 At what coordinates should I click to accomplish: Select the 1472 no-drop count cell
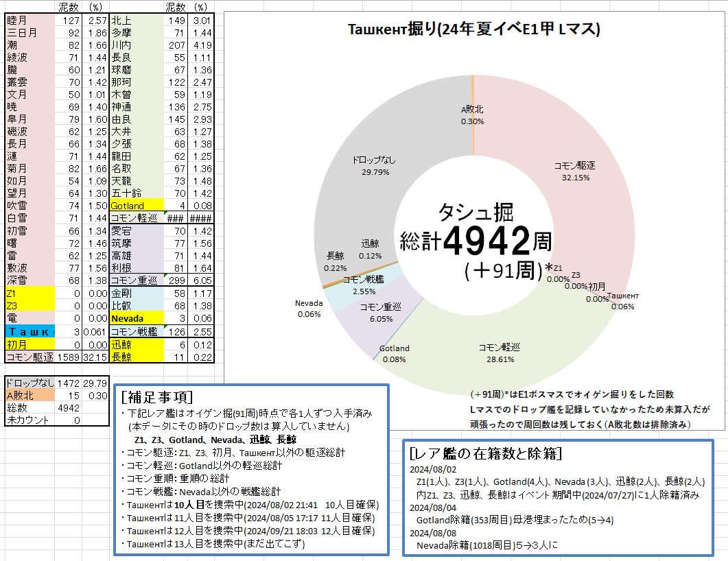pyautogui.click(x=69, y=383)
